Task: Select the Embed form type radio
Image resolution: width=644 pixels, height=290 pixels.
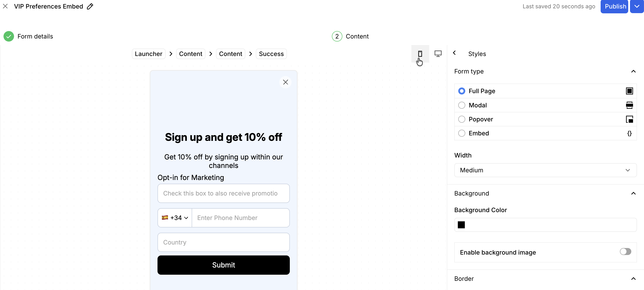Action: point(462,133)
